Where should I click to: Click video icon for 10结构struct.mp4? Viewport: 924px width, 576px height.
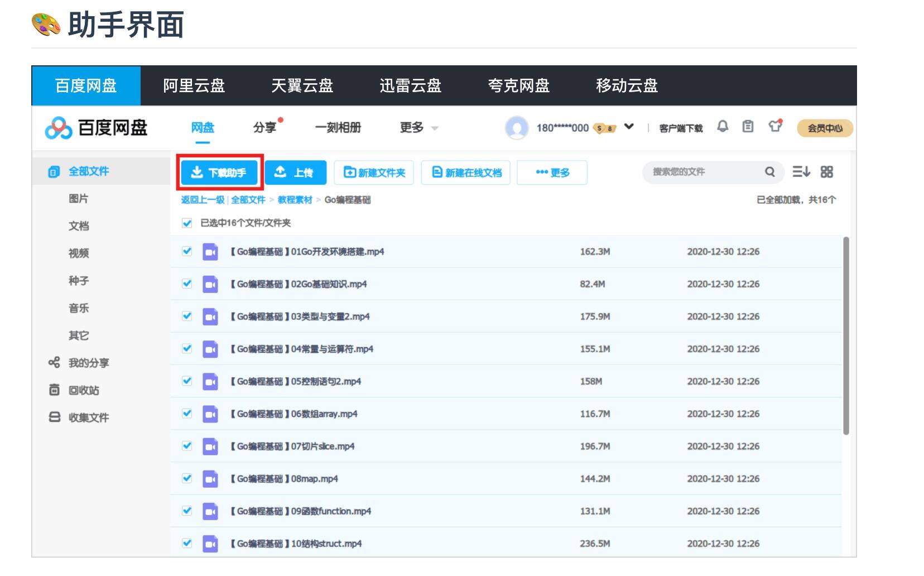(210, 544)
